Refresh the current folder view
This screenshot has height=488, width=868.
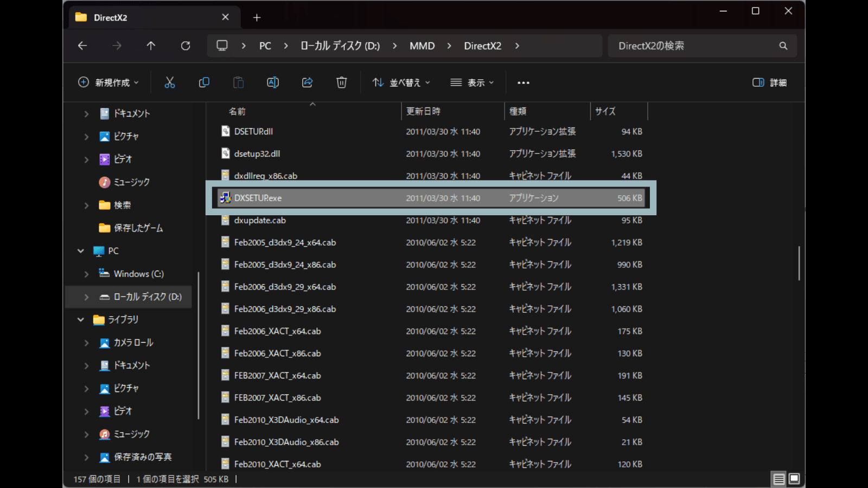(186, 46)
